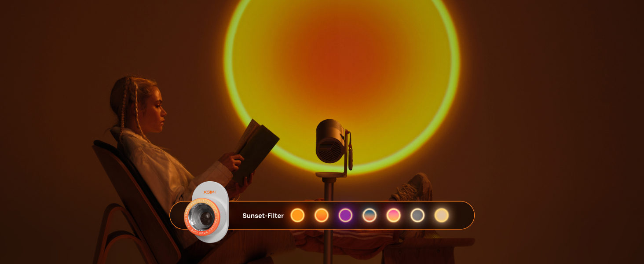Select the blue-to-orange gradient filter circle
Image resolution: width=644 pixels, height=264 pixels.
[x=370, y=215]
